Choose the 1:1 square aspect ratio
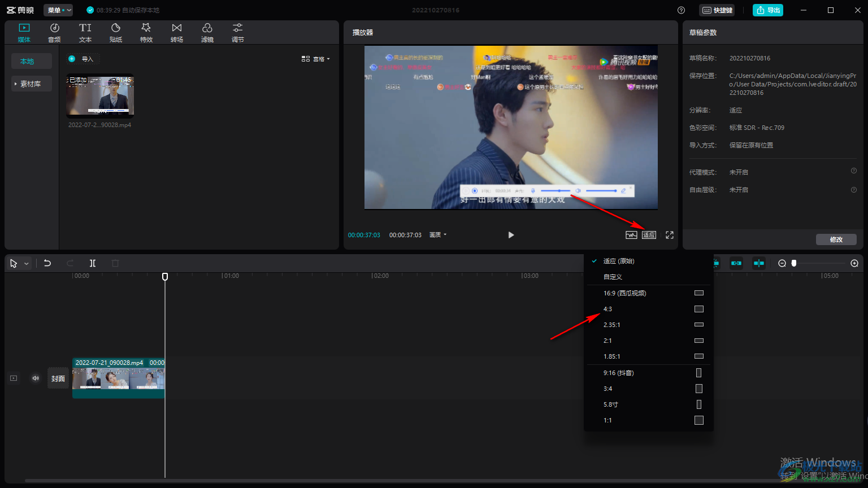 (649, 420)
